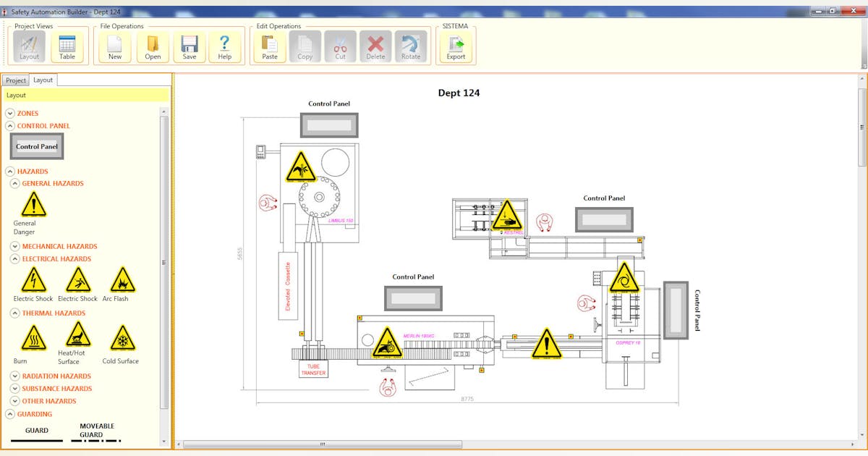Select the GUARD element in the sidebar
The width and height of the screenshot is (868, 456).
tap(36, 430)
